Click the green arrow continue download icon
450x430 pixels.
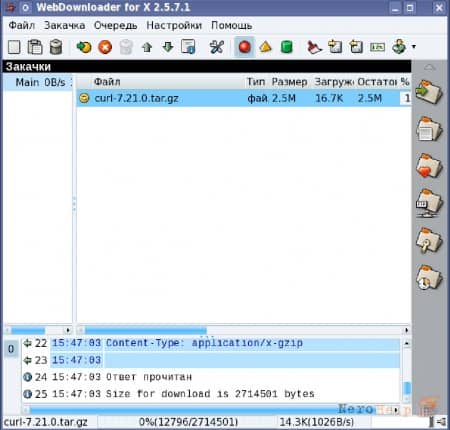(x=84, y=47)
